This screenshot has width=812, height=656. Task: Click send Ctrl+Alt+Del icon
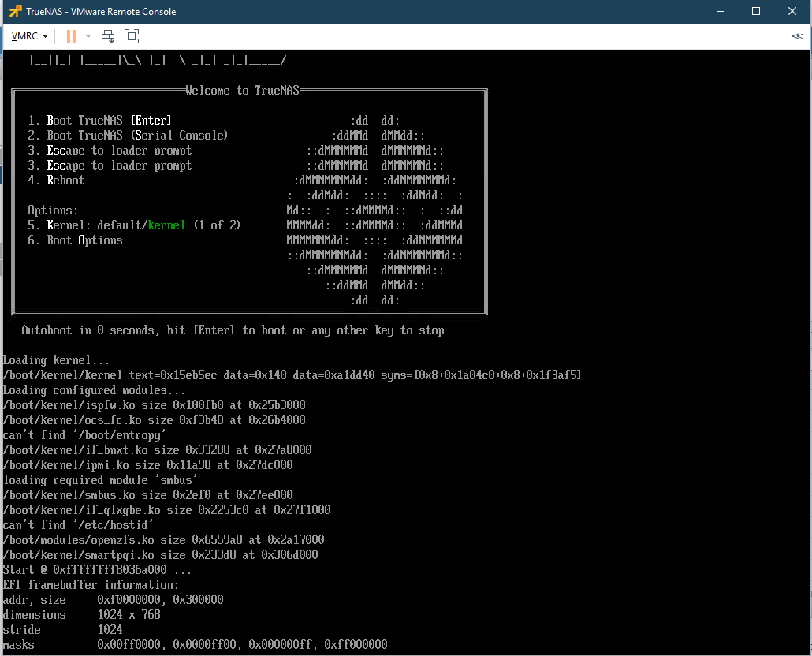(x=108, y=36)
